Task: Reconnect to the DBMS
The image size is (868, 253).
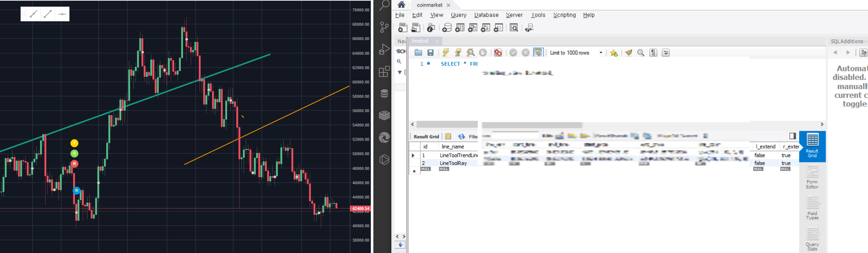Action: 529,28
